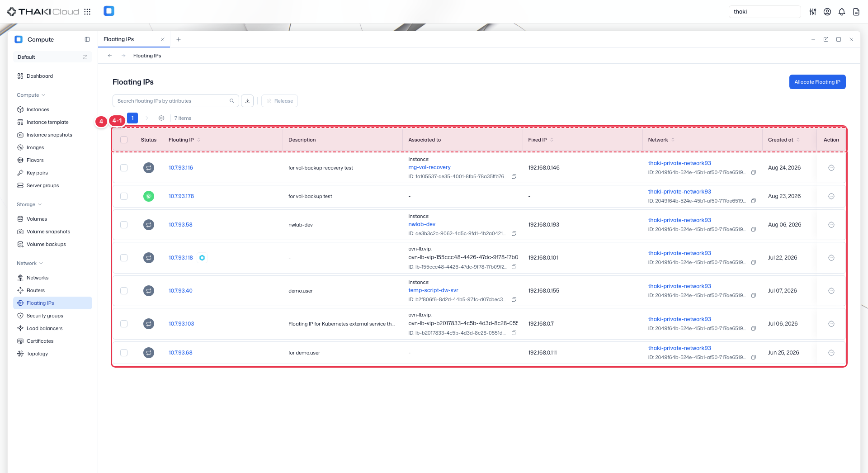Focus the search floating IPs field
The image size is (868, 473).
[175, 101]
